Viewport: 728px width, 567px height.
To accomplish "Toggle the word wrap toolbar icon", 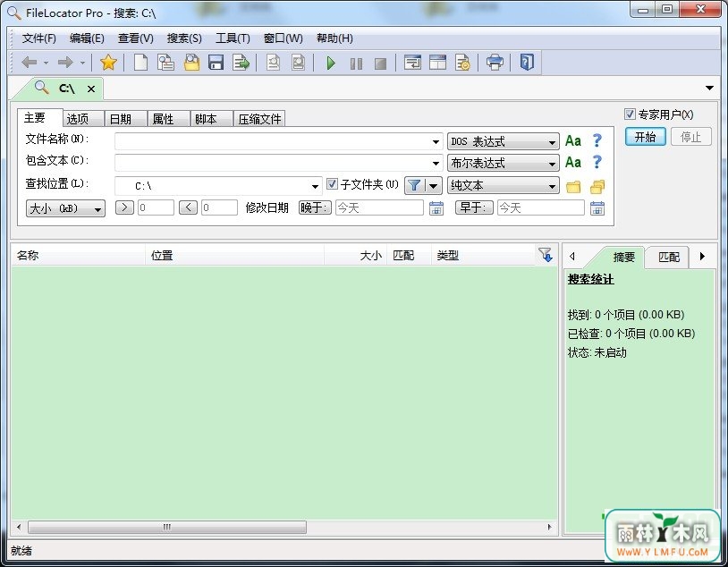I will 412,63.
